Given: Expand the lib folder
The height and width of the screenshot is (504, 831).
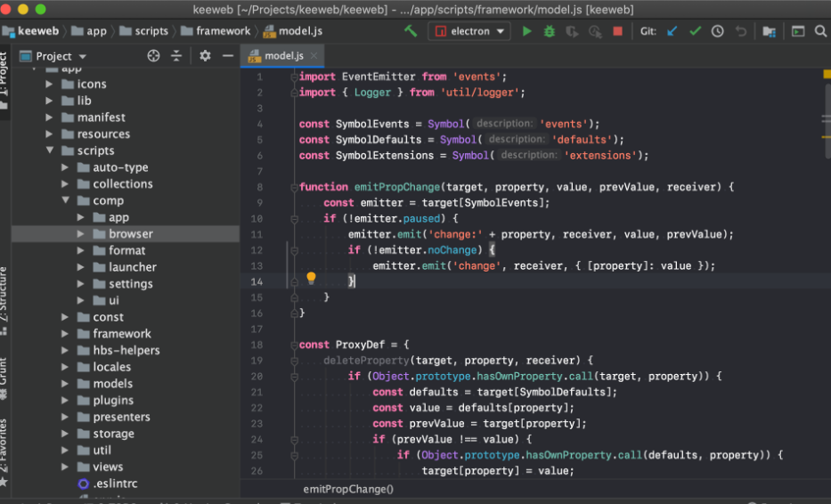Looking at the screenshot, I should click(49, 101).
